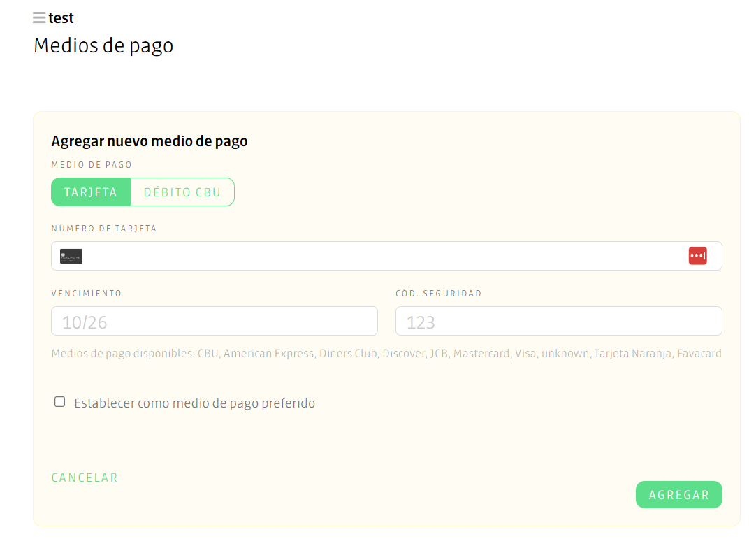Click the VENCIMIENTO expiration field
The width and height of the screenshot is (756, 560).
click(214, 320)
